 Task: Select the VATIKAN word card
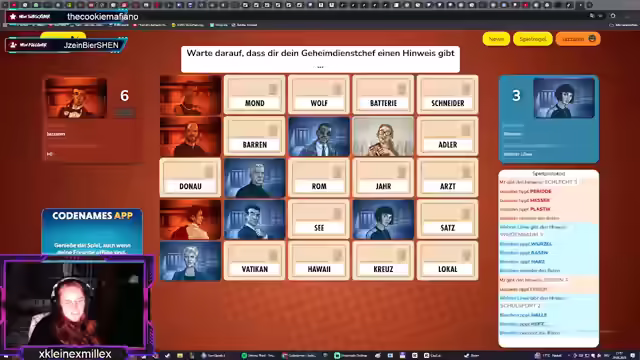(x=254, y=261)
